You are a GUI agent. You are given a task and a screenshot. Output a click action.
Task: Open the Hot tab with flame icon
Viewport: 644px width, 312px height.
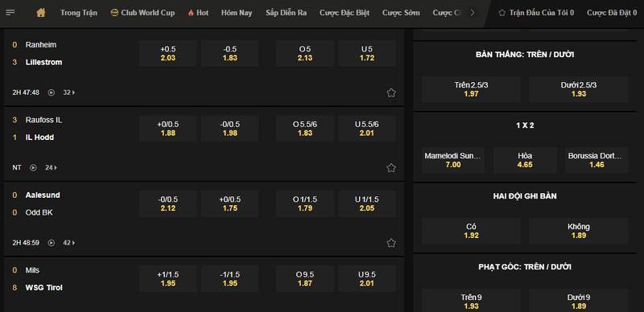click(x=198, y=13)
